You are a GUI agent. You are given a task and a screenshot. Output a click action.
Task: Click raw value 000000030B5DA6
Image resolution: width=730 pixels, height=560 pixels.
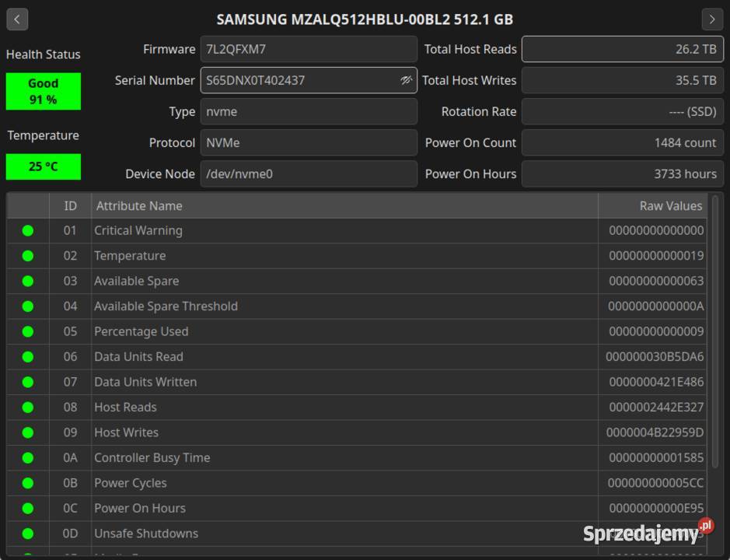point(655,357)
